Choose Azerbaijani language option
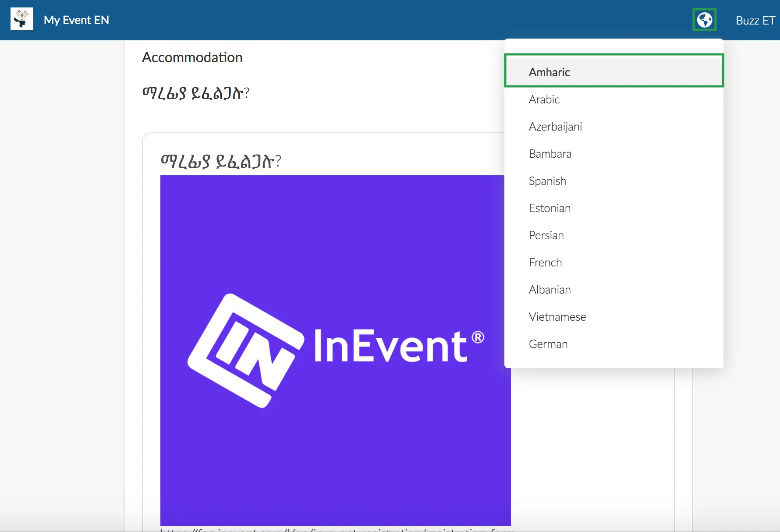Image resolution: width=780 pixels, height=532 pixels. click(613, 127)
